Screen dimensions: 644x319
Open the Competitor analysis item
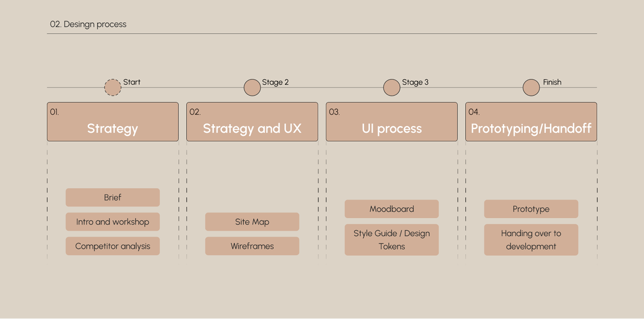[113, 246]
